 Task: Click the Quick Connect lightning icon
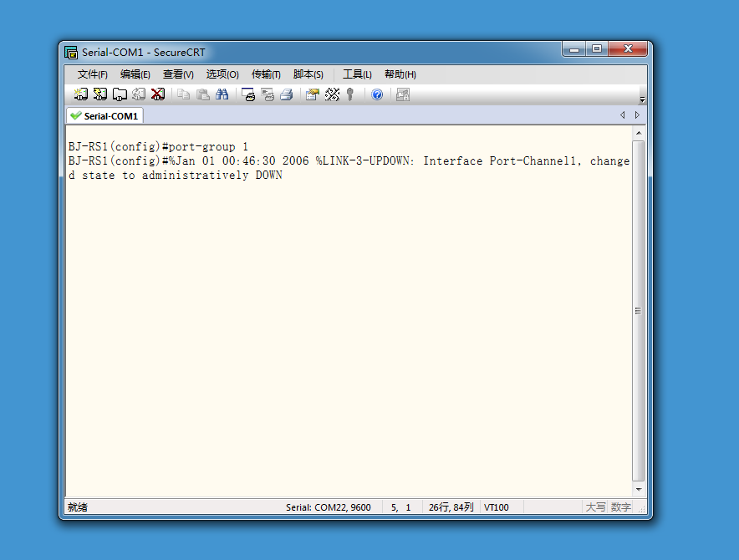100,94
